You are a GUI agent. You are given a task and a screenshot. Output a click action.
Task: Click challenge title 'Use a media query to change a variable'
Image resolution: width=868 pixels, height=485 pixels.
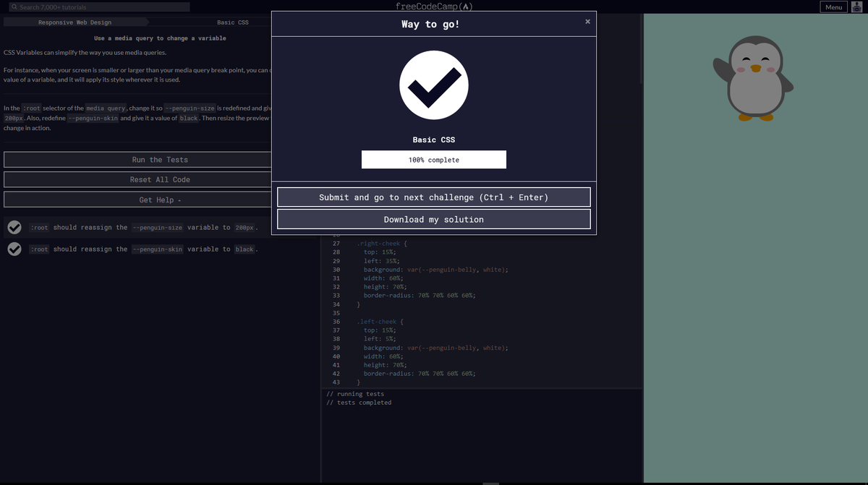coord(160,38)
